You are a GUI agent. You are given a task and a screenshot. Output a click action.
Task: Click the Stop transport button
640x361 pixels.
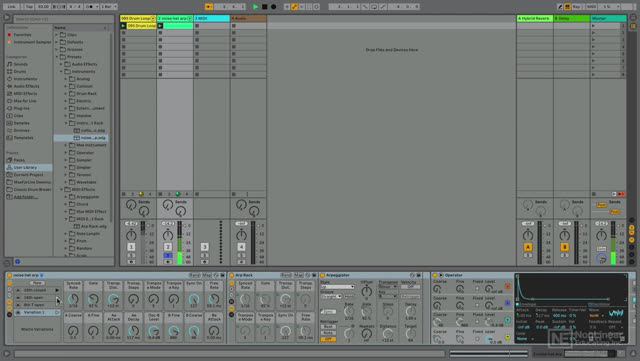(264, 7)
